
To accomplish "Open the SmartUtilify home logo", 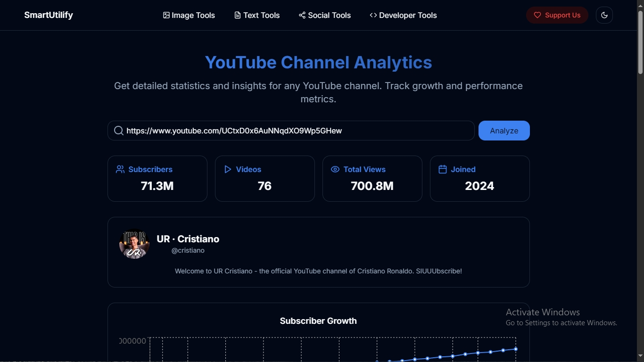I will (x=49, y=15).
